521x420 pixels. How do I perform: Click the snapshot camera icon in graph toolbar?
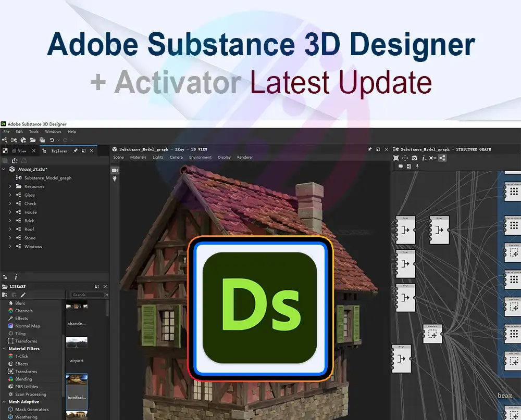coord(414,158)
